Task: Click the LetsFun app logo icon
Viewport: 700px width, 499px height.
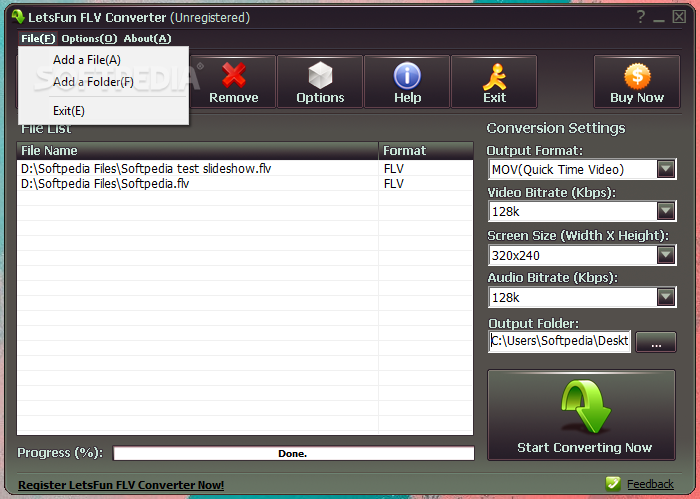Action: pyautogui.click(x=18, y=17)
